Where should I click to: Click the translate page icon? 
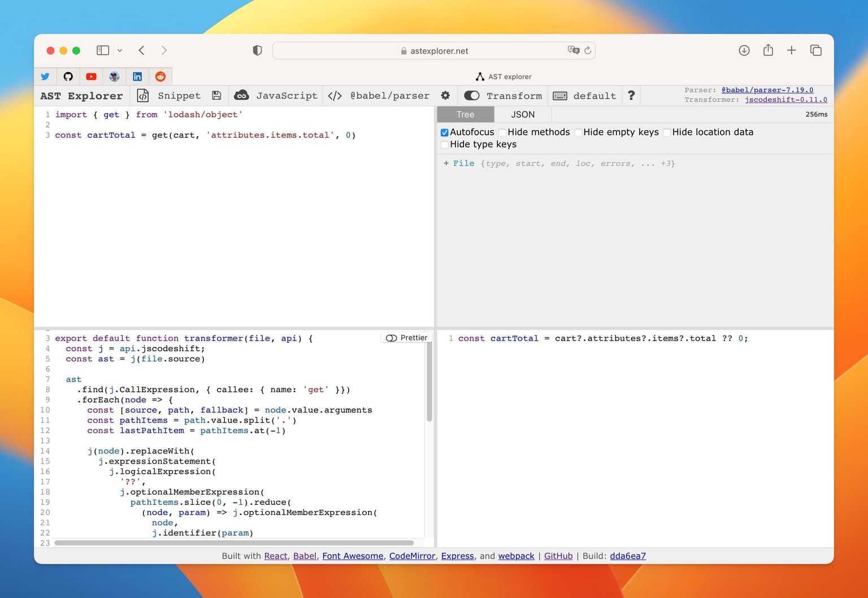574,50
